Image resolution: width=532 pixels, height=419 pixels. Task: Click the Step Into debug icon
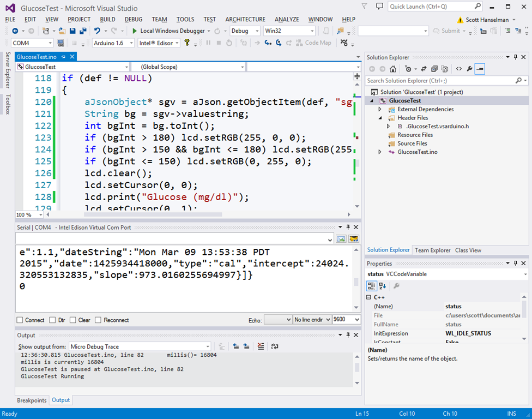[268, 43]
